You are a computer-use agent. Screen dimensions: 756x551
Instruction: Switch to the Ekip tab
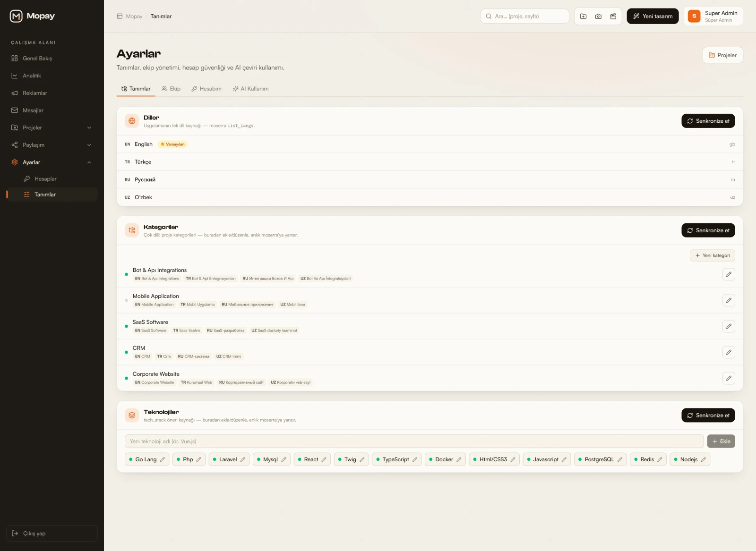171,89
